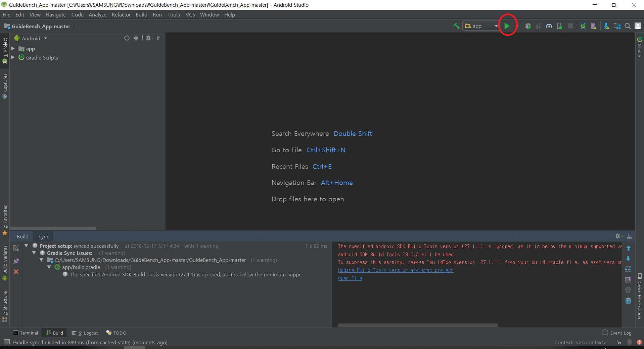
Task: Open the Debug app bug icon
Action: 528,26
